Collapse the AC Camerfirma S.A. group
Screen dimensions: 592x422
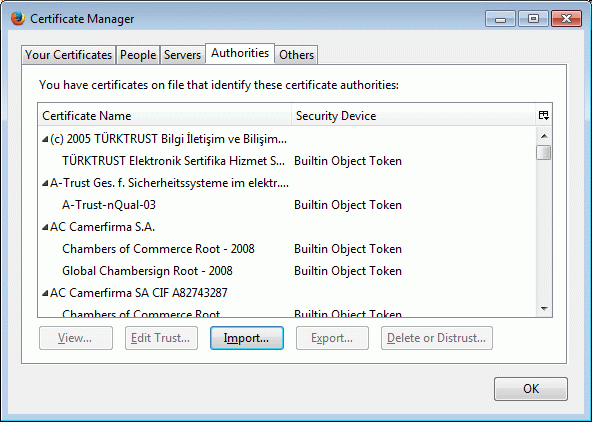pyautogui.click(x=45, y=227)
